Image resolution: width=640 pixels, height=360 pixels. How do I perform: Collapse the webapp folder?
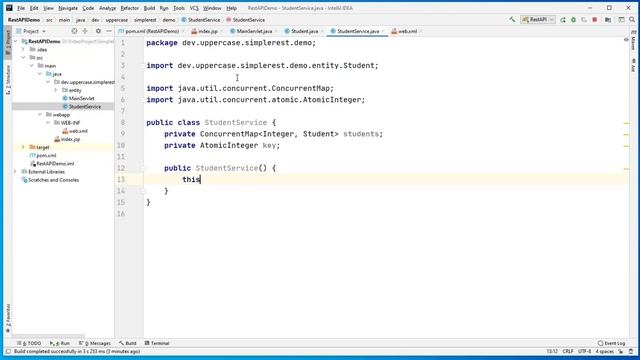(x=40, y=115)
